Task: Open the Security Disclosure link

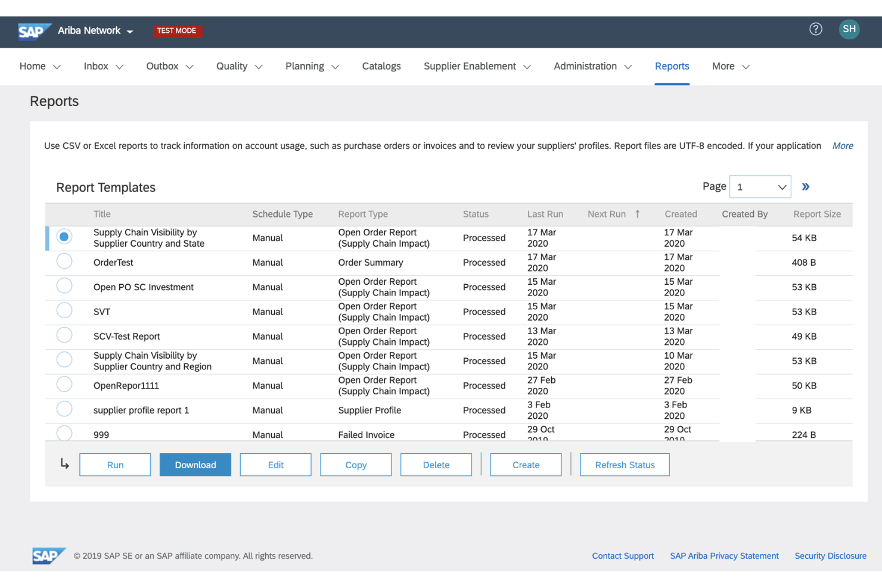Action: pyautogui.click(x=830, y=556)
